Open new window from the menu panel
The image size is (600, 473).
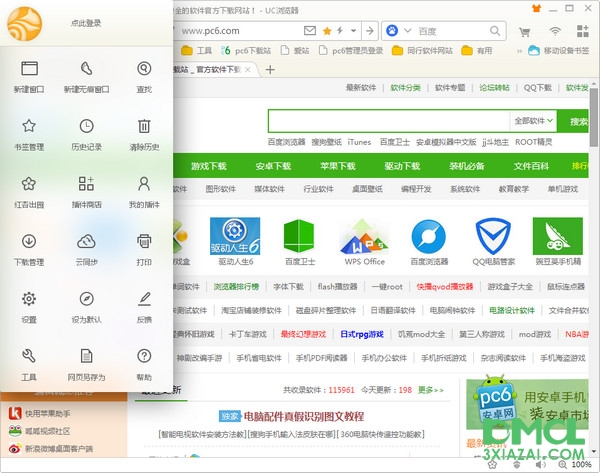tap(29, 77)
